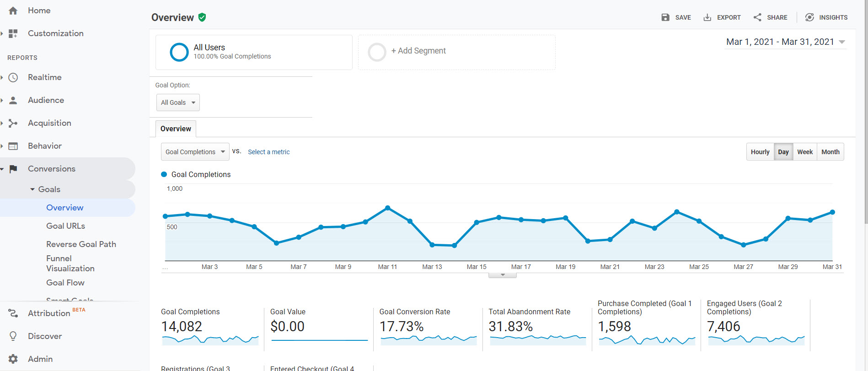Switch chart granularity to Hourly
Image resolution: width=868 pixels, height=371 pixels.
tap(760, 152)
